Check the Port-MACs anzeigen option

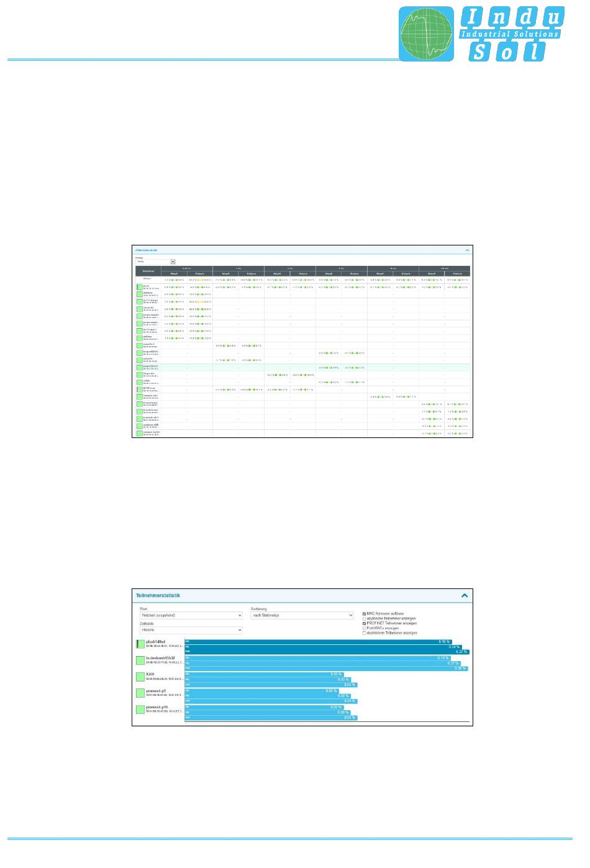364,628
